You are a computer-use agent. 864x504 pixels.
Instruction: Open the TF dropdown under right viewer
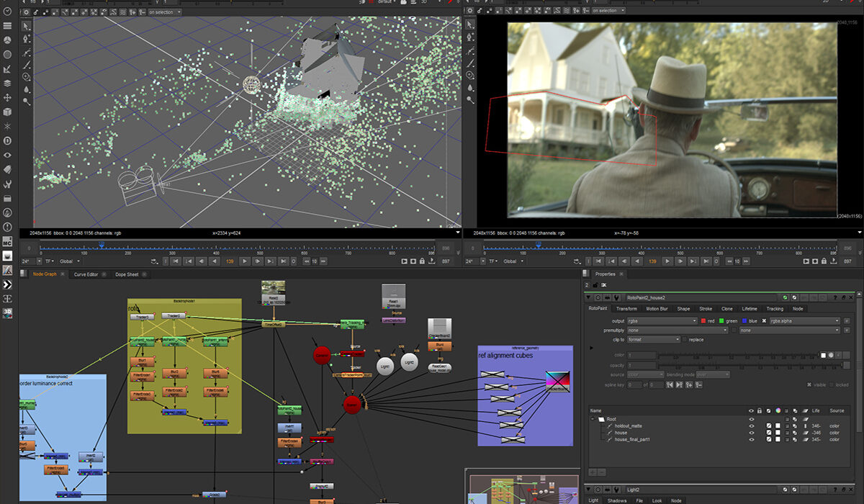pyautogui.click(x=494, y=261)
